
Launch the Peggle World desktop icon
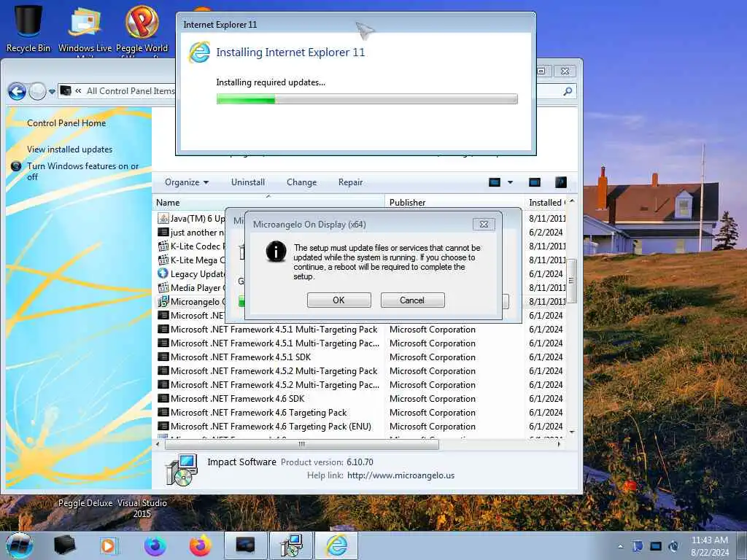click(142, 28)
